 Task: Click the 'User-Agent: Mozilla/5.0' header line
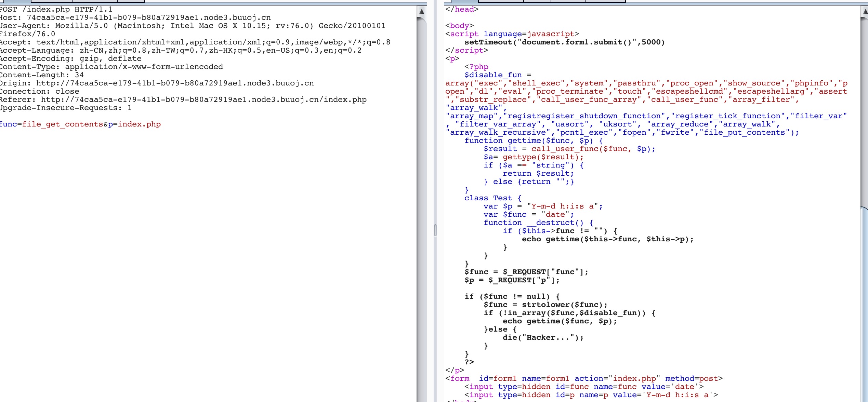tap(193, 26)
